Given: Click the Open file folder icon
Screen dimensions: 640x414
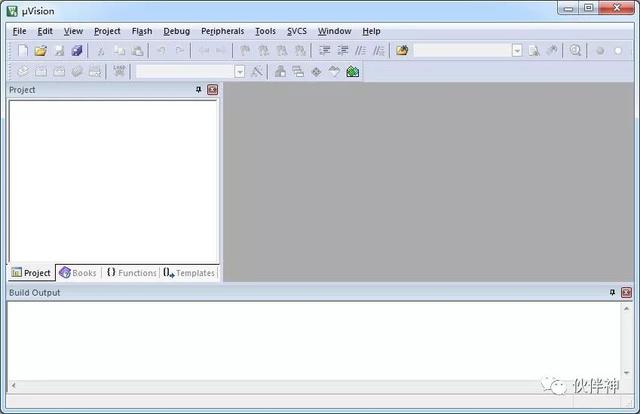Looking at the screenshot, I should click(41, 50).
